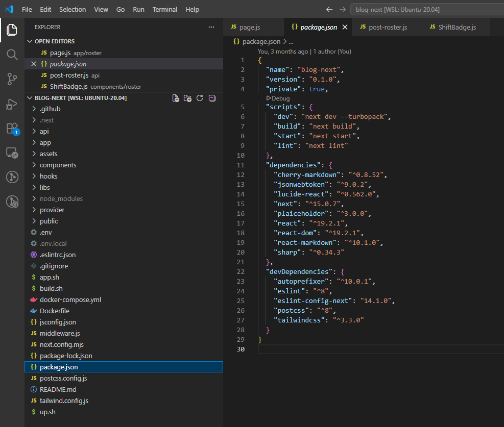This screenshot has width=504, height=427.
Task: Open the Remote Explorer view
Action: tap(12, 153)
